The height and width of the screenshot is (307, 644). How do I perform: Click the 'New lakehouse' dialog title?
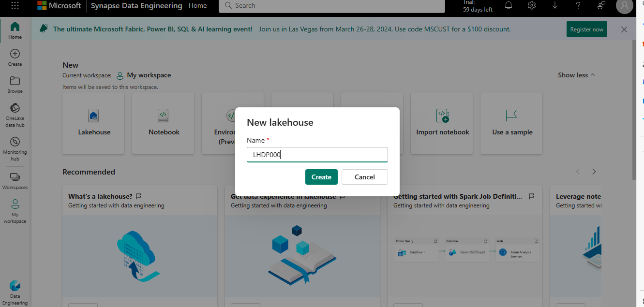(x=280, y=122)
